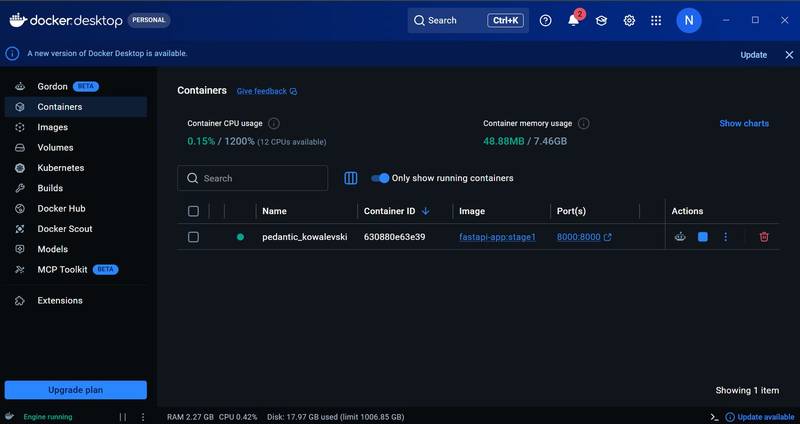Open notifications bell with 2 badge
Screen dimensions: 800x424
click(x=574, y=19)
